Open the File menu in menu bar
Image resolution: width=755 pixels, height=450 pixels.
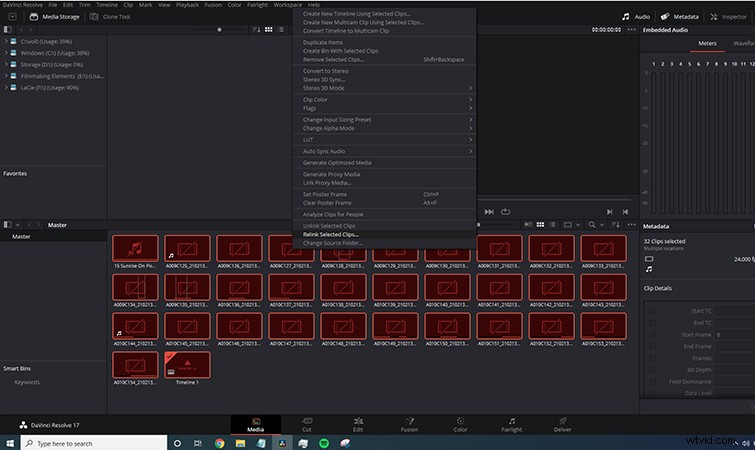pos(52,5)
